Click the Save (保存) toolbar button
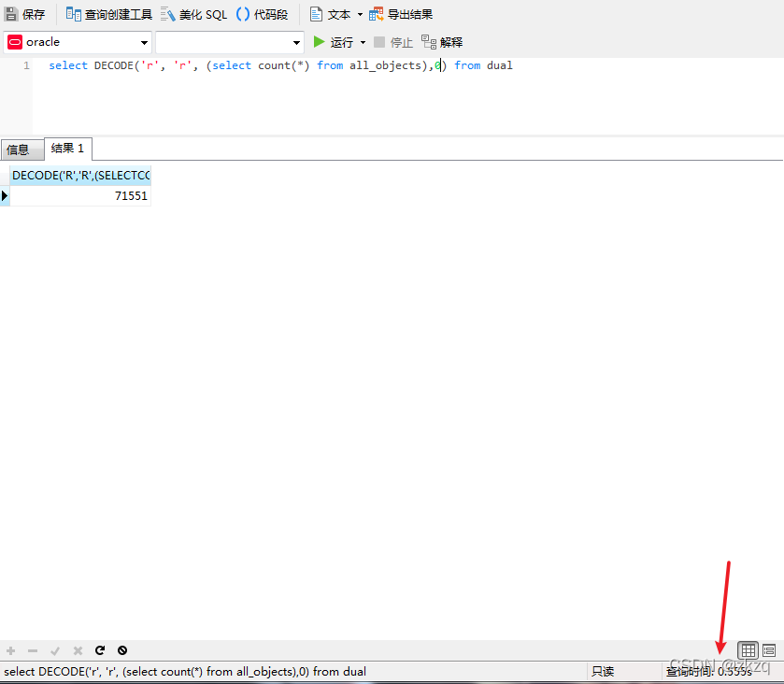The image size is (784, 684). coord(24,15)
